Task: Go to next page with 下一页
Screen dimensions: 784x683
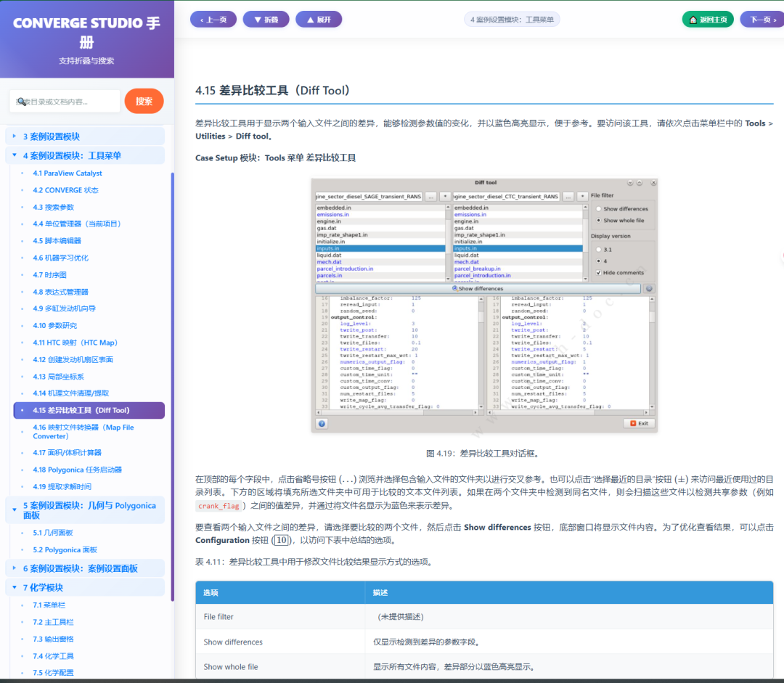Action: [x=762, y=20]
